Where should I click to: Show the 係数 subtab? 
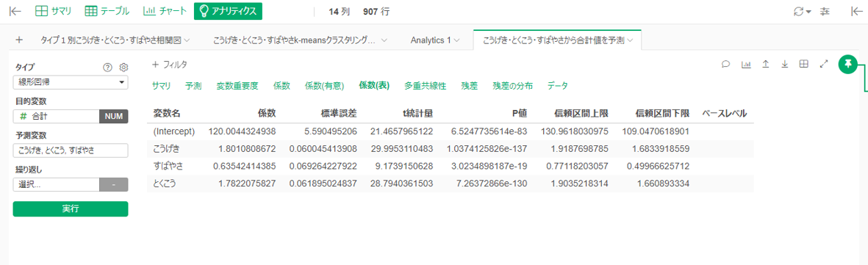point(281,86)
